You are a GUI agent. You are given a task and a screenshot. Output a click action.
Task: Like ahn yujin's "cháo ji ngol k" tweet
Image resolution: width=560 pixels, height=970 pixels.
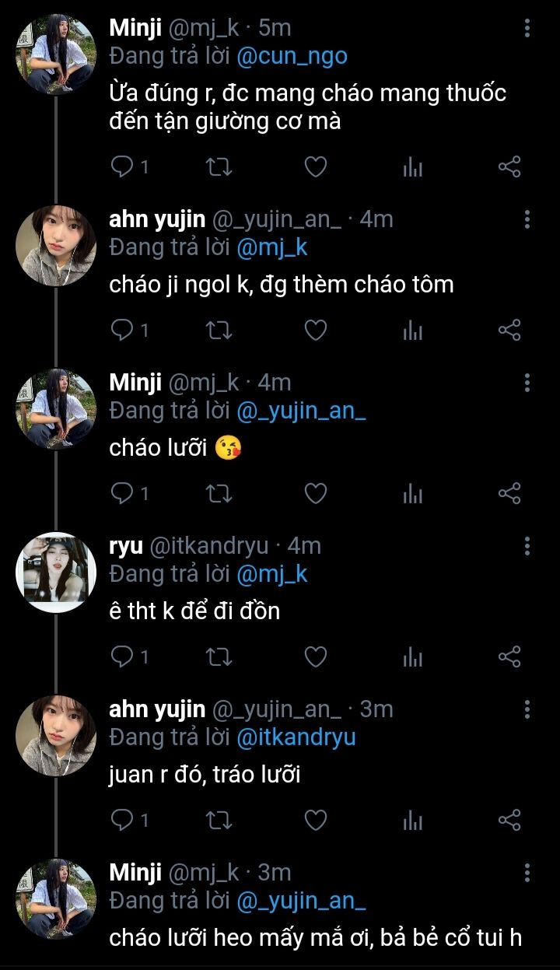click(x=315, y=331)
